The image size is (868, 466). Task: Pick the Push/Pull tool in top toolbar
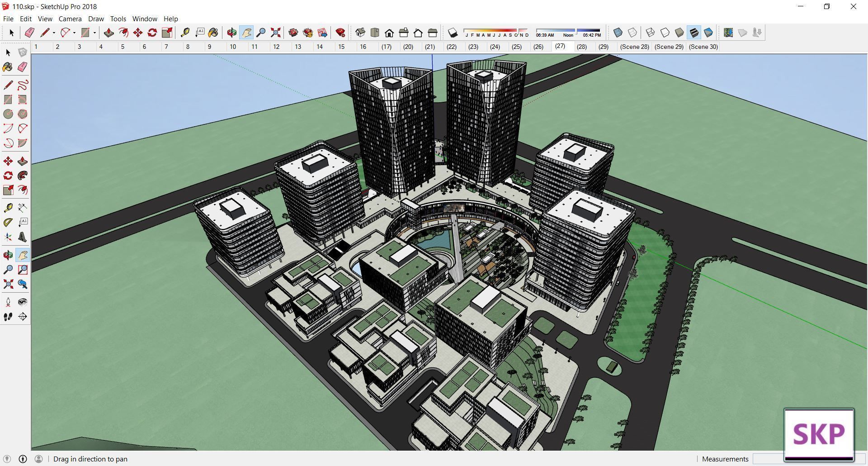pyautogui.click(x=108, y=33)
